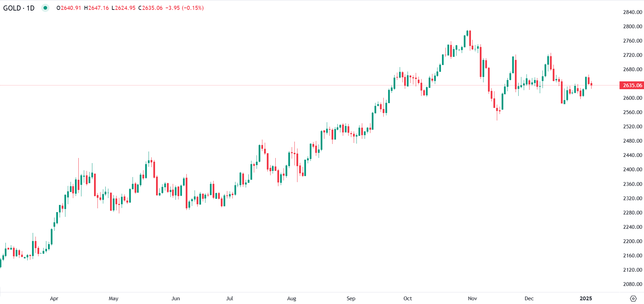Select the red 2635.06 current price label
Viewport: 644px width, 304px height.
632,85
